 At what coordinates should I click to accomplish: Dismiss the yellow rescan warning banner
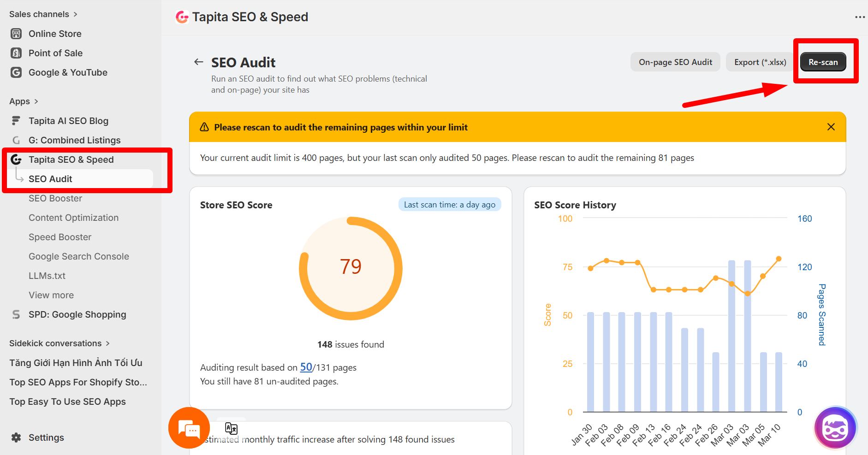coord(831,127)
